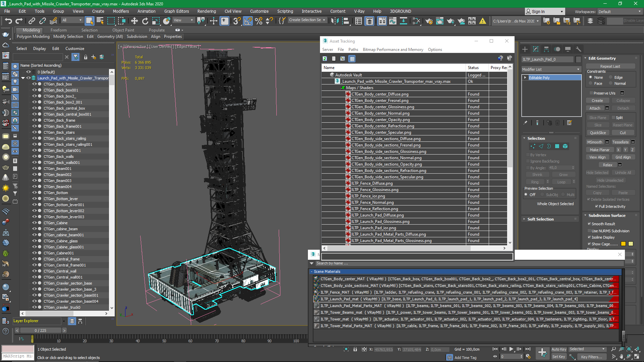644x362 pixels.
Task: Open the Rendered Frame Window
Action: pos(440,21)
